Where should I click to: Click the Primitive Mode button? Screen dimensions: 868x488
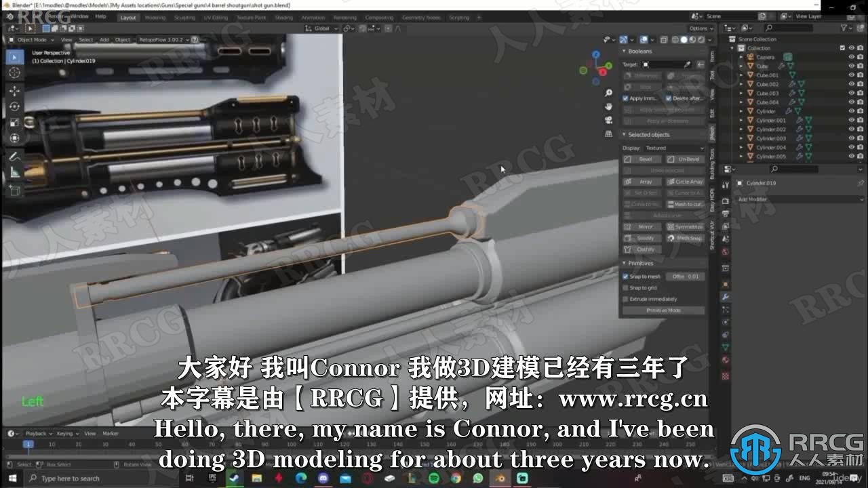(664, 310)
